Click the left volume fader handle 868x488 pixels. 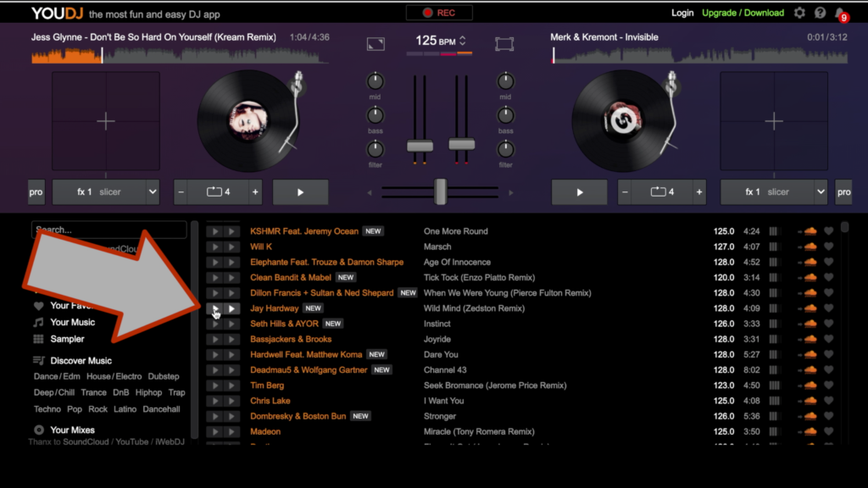tap(420, 146)
